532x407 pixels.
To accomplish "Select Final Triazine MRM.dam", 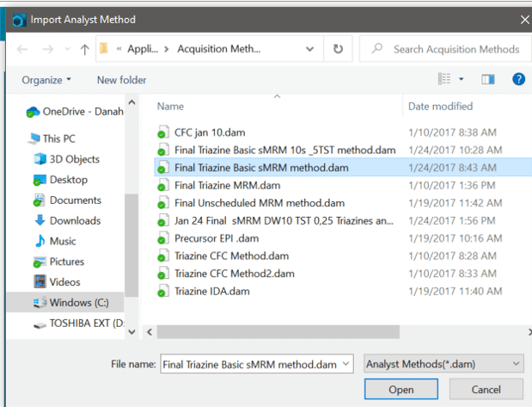I will [x=227, y=186].
